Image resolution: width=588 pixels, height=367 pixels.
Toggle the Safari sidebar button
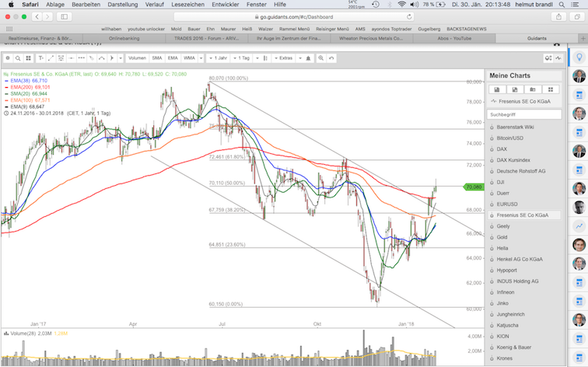coord(64,17)
